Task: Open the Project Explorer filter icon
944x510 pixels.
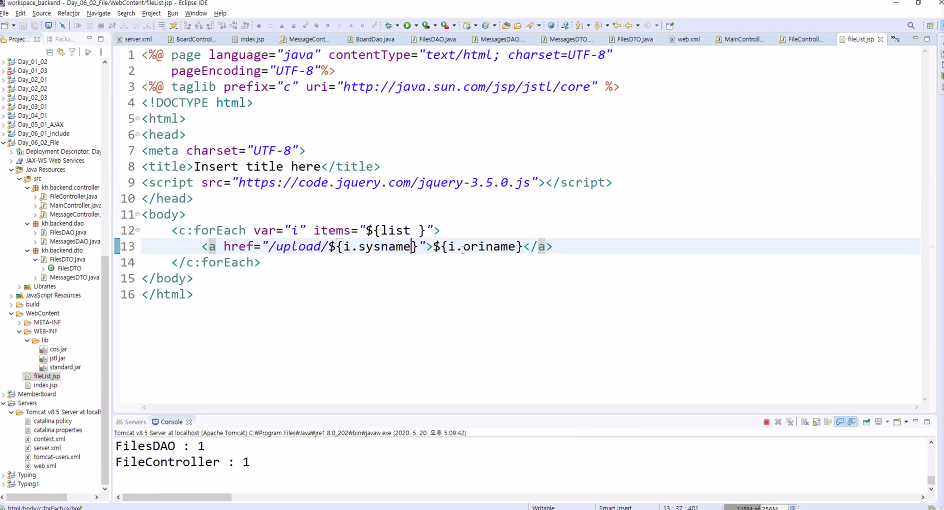Action: (72, 52)
